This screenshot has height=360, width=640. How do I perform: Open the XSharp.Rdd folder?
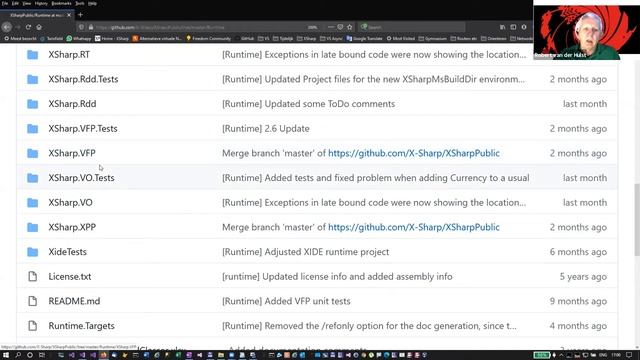coord(72,104)
